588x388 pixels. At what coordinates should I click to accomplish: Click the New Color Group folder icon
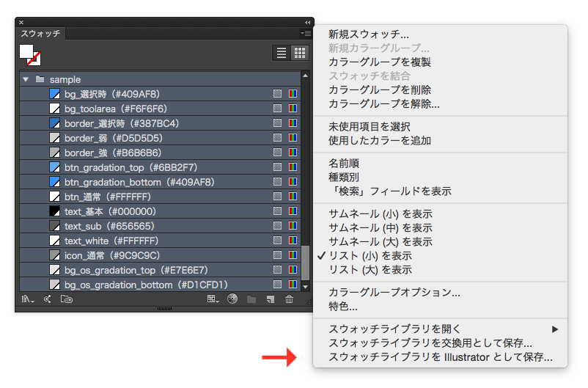[x=251, y=299]
